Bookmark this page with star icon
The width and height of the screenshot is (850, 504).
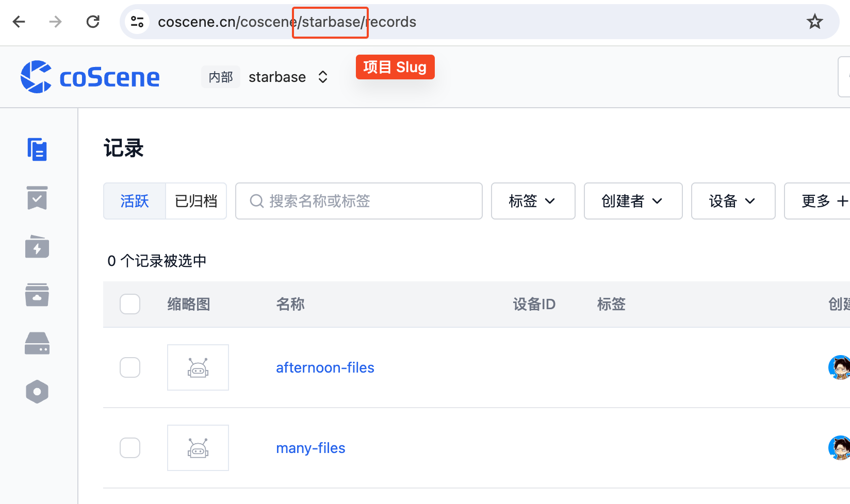(814, 22)
